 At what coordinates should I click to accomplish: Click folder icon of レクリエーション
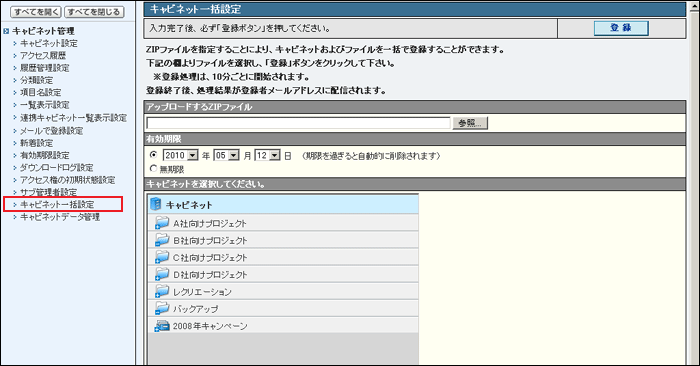coord(162,291)
